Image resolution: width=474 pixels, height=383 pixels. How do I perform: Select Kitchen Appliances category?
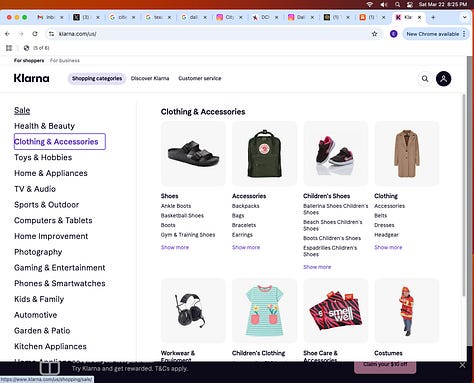(x=50, y=346)
